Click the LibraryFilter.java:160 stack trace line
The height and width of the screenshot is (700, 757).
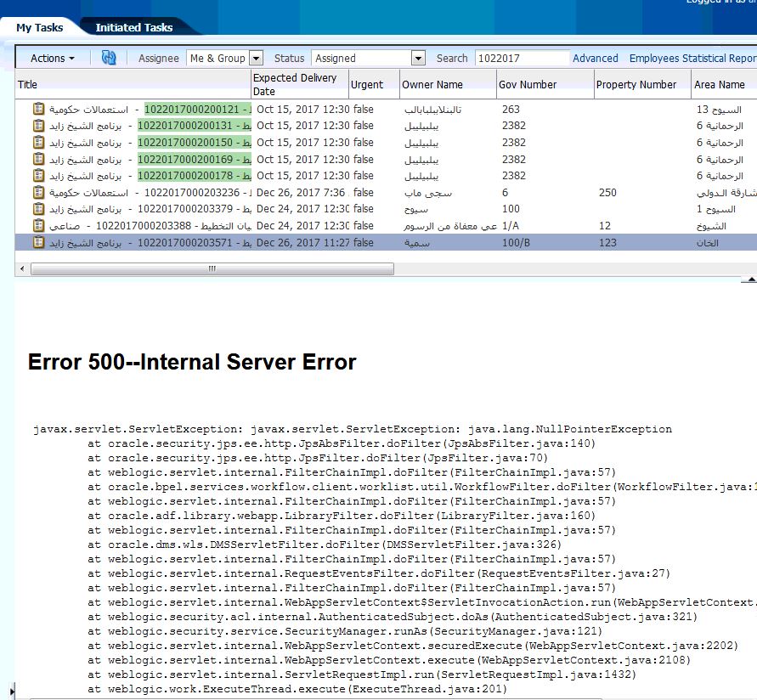point(342,516)
